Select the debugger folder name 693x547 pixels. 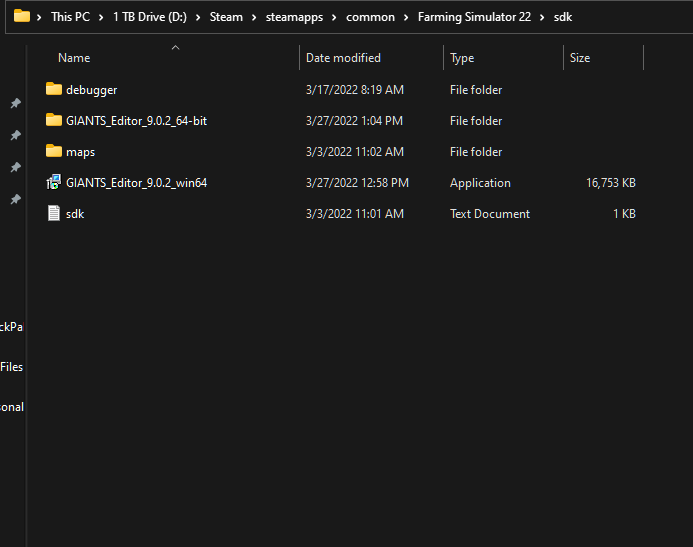point(91,90)
